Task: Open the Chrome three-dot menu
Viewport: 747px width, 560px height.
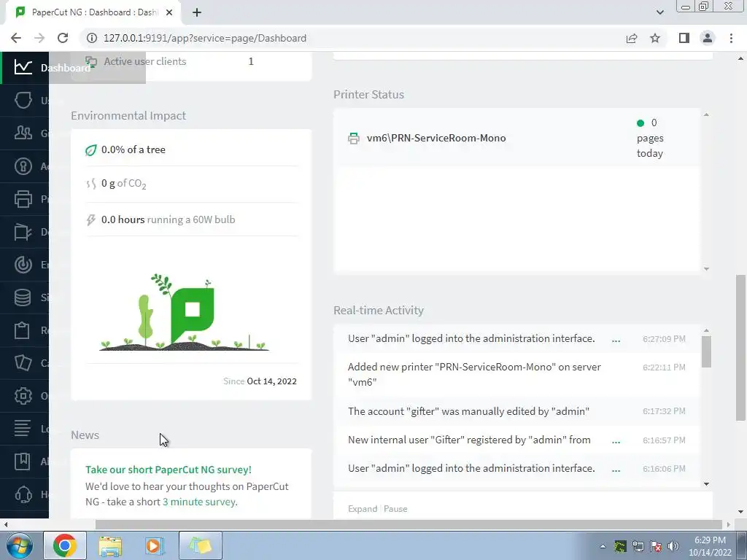Action: 731,38
